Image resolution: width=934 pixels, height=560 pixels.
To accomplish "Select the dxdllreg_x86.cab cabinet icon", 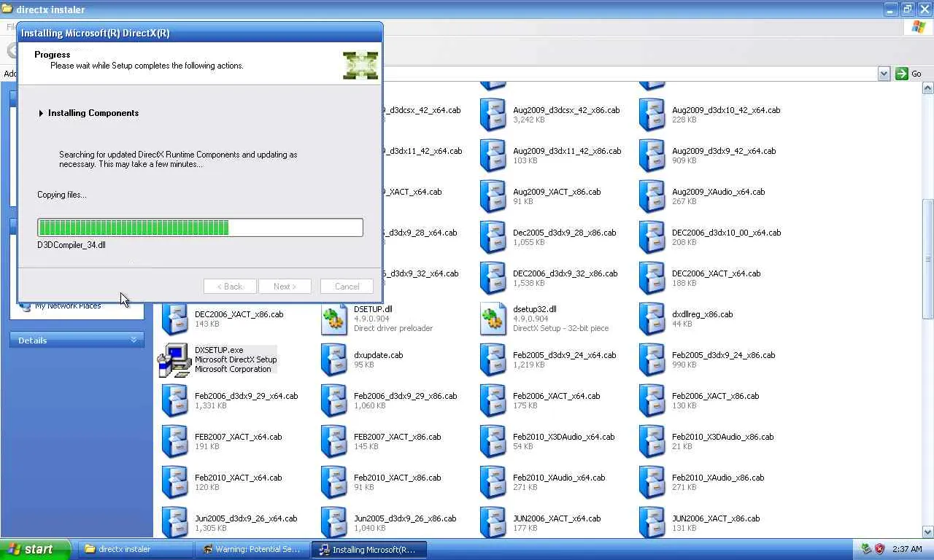I will coord(652,319).
